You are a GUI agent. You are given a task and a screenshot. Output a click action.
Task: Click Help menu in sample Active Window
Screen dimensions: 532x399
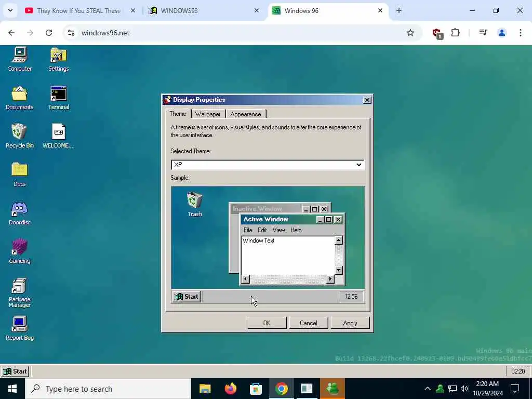[x=296, y=230]
